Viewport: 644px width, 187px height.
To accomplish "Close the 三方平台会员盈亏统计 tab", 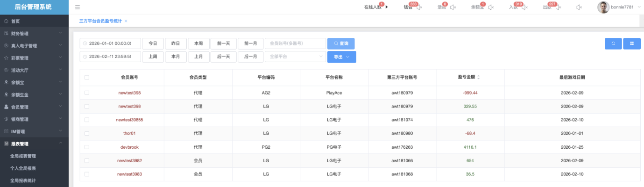I will coord(126,21).
